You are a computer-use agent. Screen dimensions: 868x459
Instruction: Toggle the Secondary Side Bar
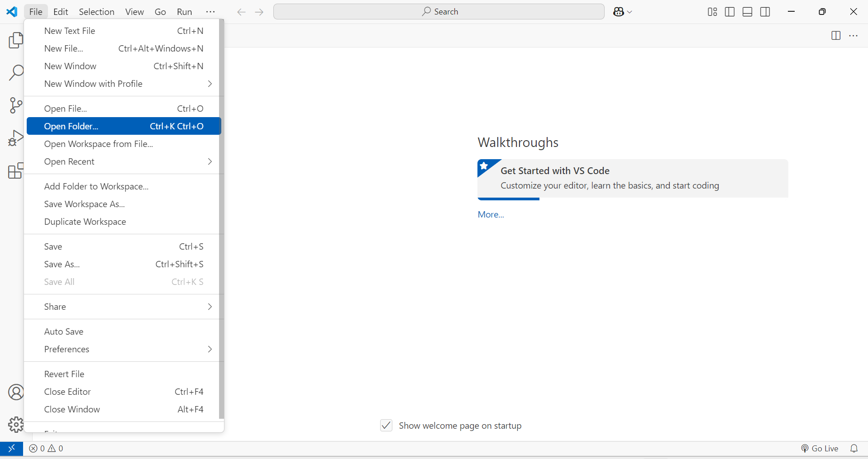765,12
